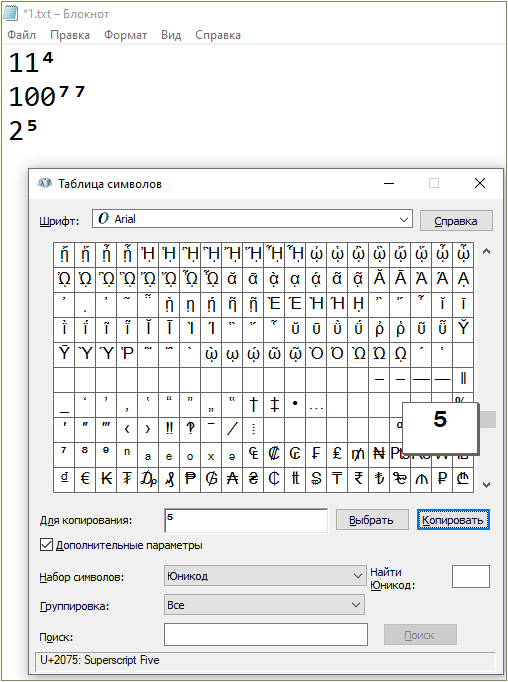Click the Выбрать button
The width and height of the screenshot is (508, 682).
point(372,520)
